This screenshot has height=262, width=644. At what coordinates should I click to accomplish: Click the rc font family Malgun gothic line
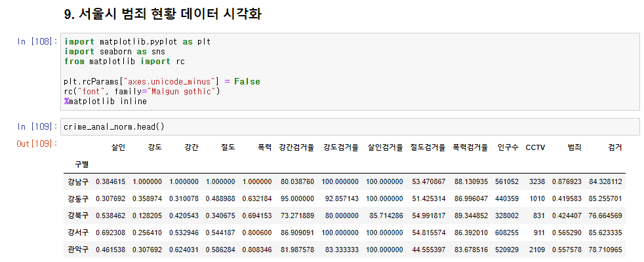pos(142,92)
